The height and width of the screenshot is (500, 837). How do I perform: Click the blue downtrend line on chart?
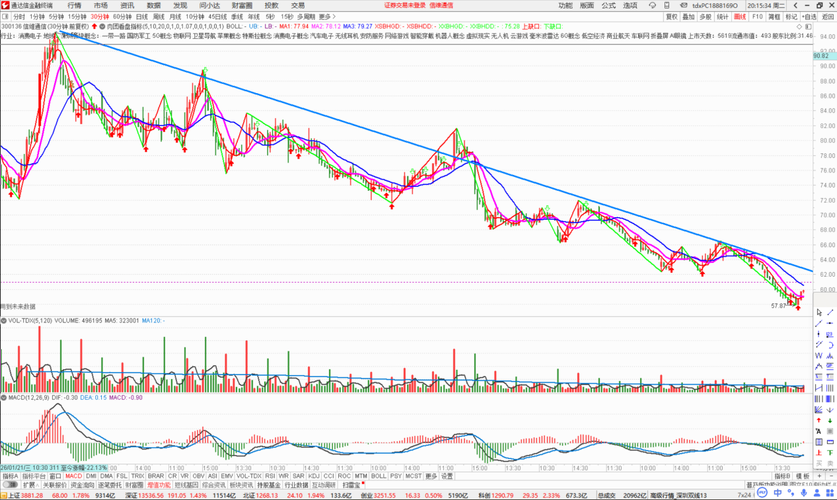[x=427, y=149]
